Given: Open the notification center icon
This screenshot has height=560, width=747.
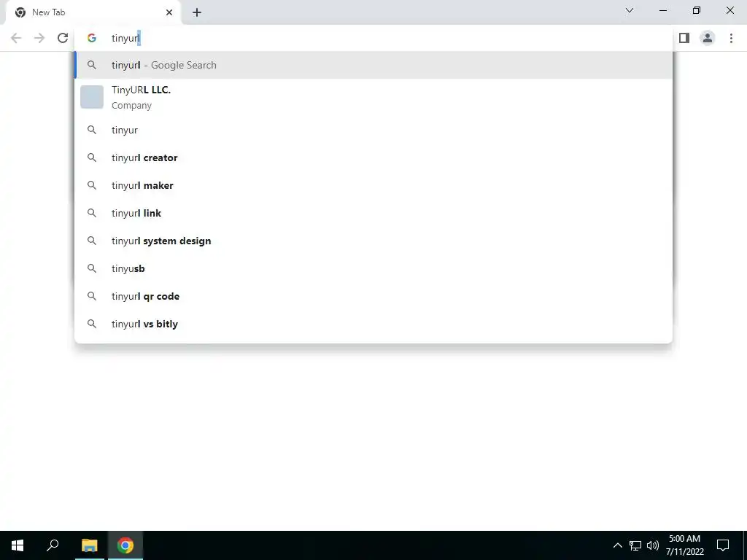Looking at the screenshot, I should (x=723, y=545).
